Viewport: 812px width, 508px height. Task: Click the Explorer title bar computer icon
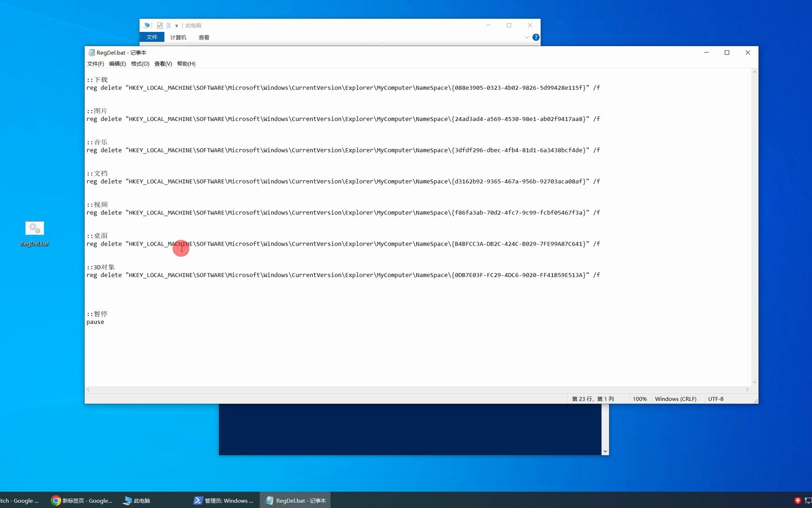pos(147,25)
